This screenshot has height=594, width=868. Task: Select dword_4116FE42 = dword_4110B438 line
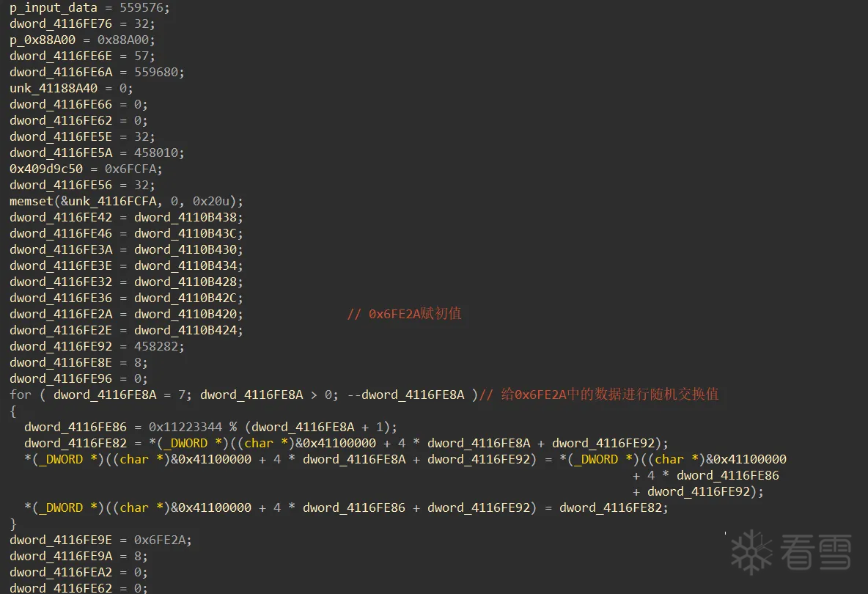pos(126,217)
